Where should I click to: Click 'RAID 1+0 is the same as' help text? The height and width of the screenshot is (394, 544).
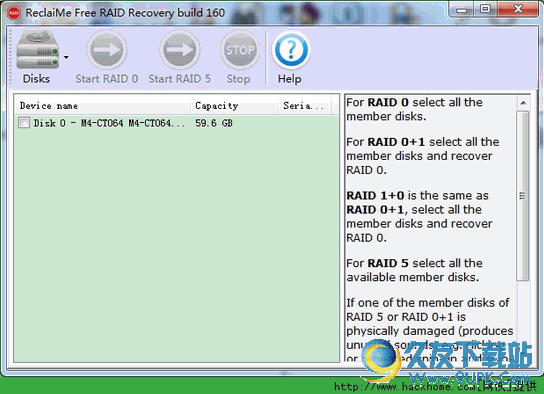pyautogui.click(x=417, y=196)
